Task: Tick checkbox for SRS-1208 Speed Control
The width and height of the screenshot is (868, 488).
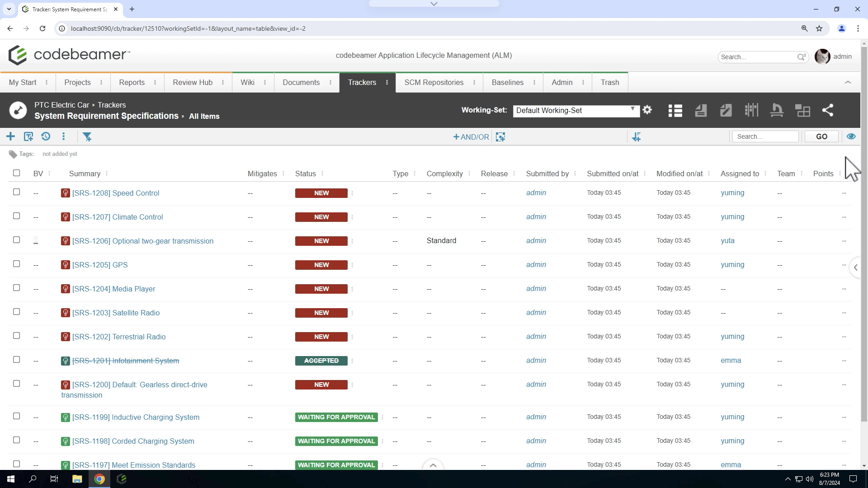Action: pyautogui.click(x=17, y=192)
